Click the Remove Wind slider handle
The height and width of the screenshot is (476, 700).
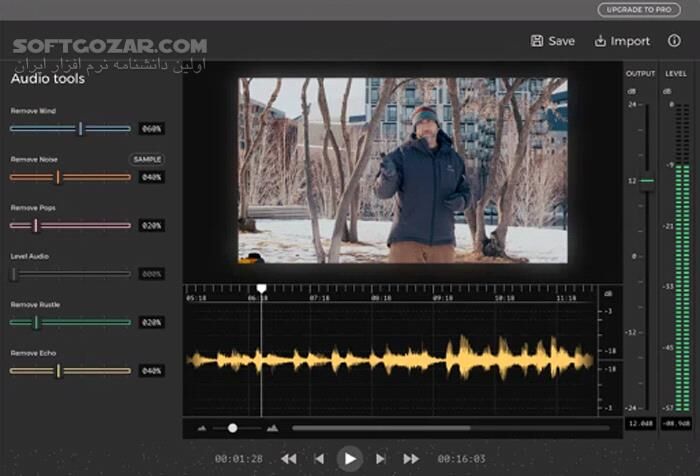[80, 128]
